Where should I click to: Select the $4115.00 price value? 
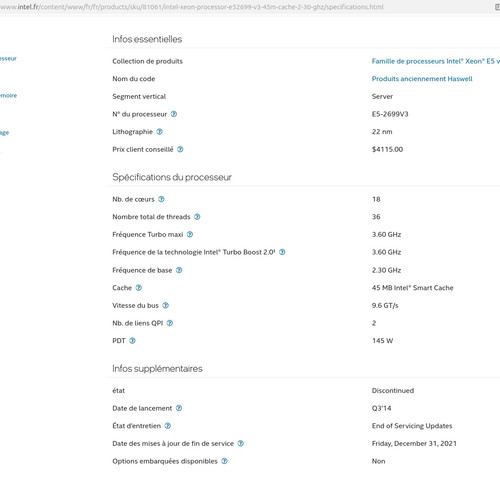pyautogui.click(x=387, y=150)
